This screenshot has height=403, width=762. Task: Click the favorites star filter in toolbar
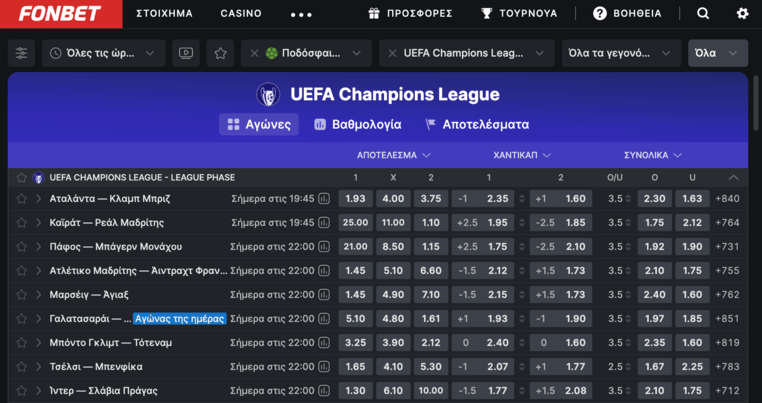click(x=221, y=53)
